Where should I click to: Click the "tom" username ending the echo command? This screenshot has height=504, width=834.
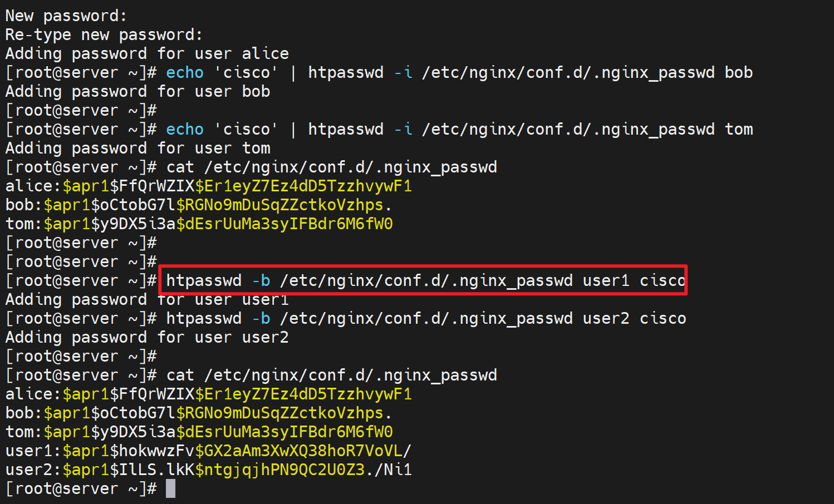coord(738,129)
